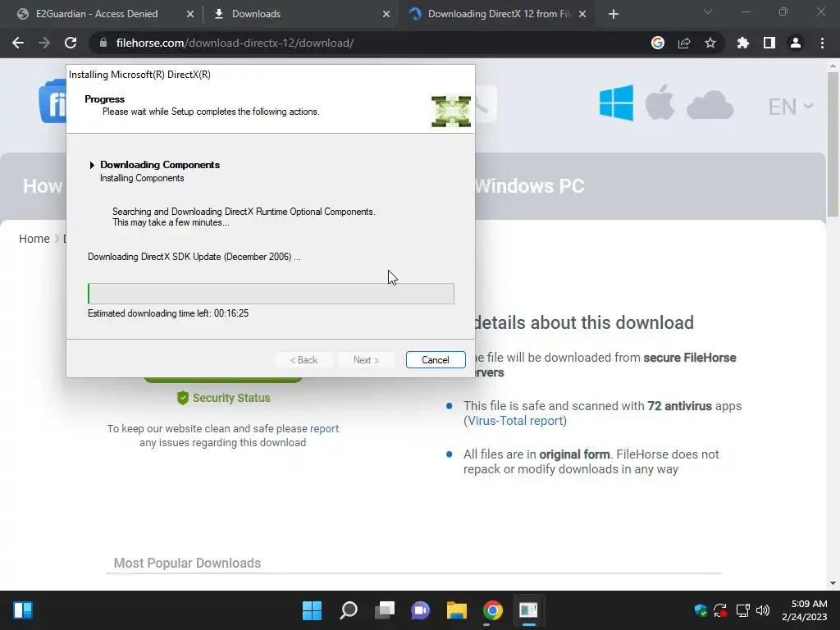Close the Downloading DirectX 12 tab
840x630 pixels.
pos(582,14)
